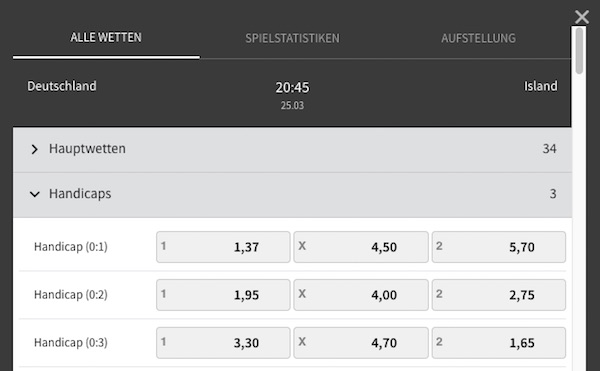Click the Deutschland team name
The width and height of the screenshot is (600, 371).
point(62,86)
